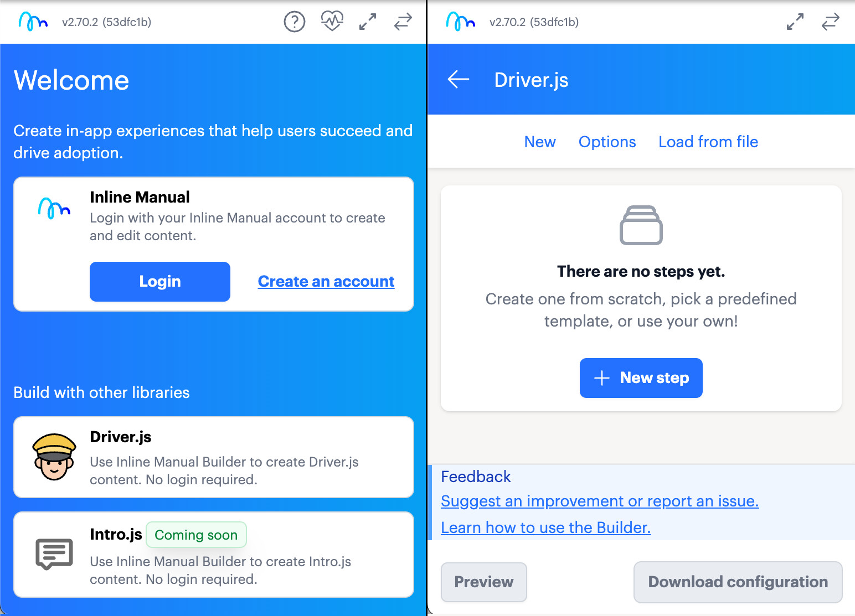Expand right panel with the arrows icon
This screenshot has height=616, width=855.
point(795,22)
